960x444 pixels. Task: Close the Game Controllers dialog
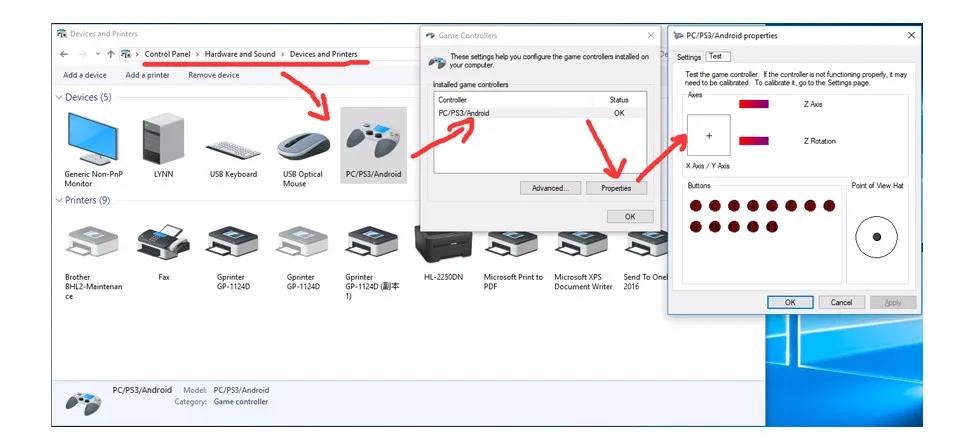[x=650, y=36]
